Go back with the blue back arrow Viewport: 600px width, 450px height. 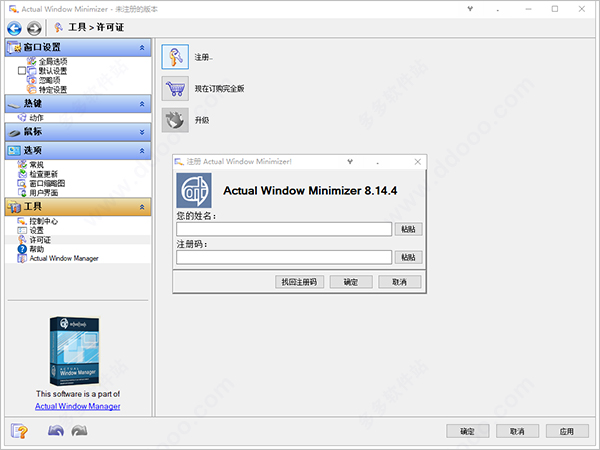pos(15,28)
